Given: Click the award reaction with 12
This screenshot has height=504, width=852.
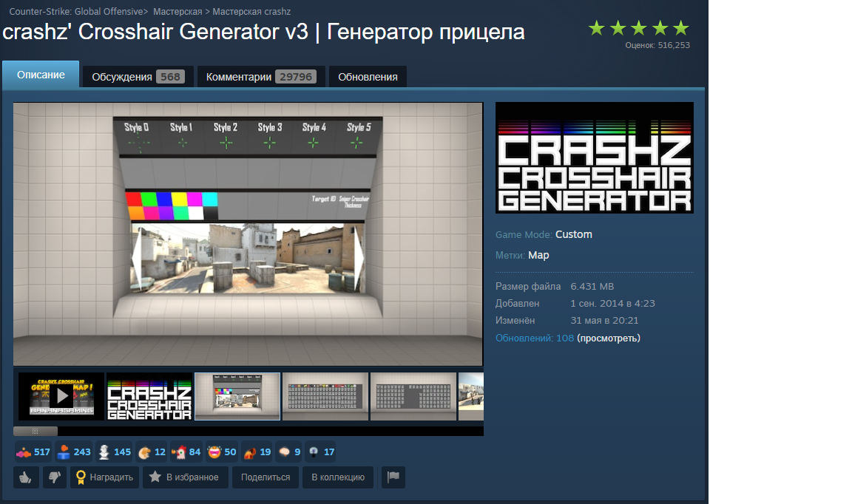Looking at the screenshot, I should pos(152,452).
